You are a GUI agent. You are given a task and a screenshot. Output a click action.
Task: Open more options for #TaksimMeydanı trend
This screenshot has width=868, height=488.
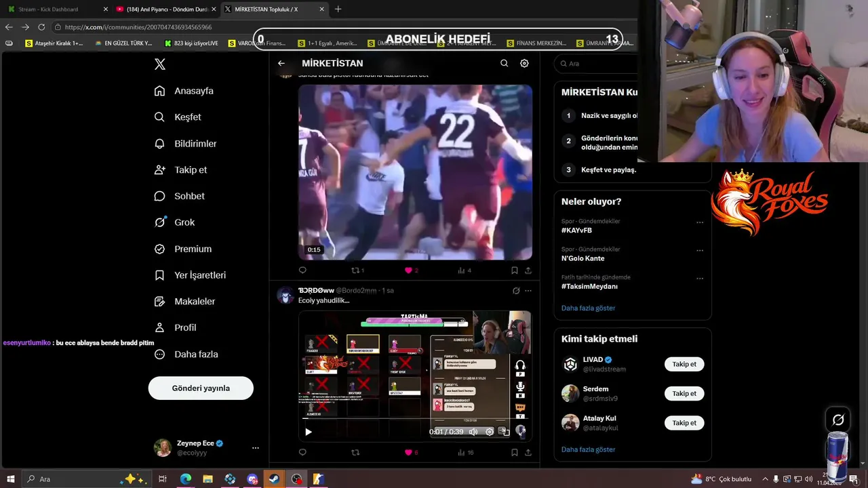click(700, 278)
